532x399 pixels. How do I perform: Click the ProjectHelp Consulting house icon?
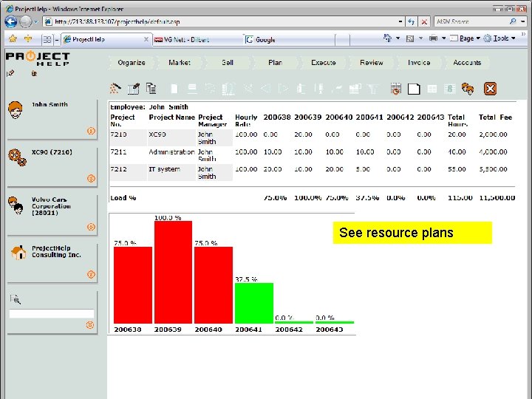[18, 253]
